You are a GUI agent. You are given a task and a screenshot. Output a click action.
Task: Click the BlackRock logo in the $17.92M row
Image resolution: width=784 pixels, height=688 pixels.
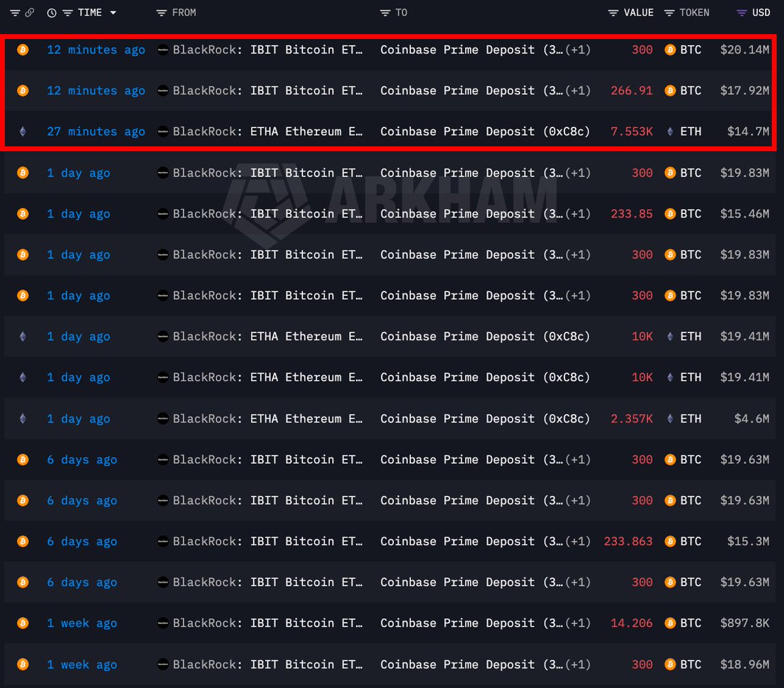(163, 91)
